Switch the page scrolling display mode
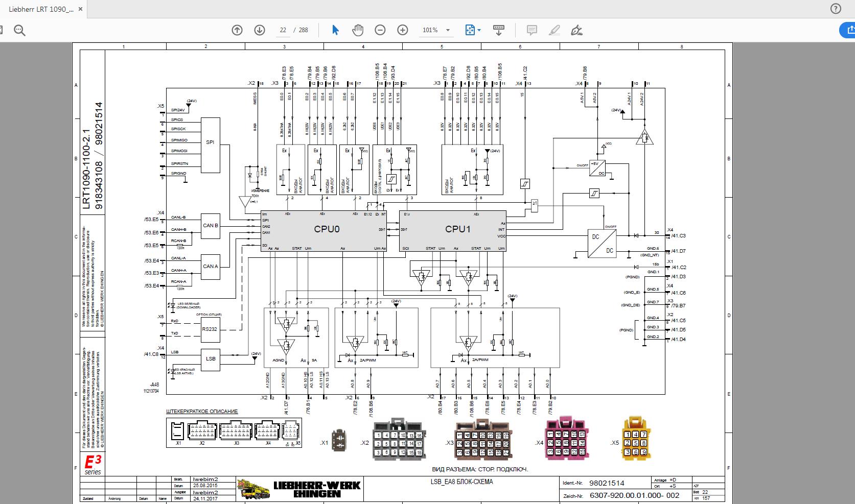The height and width of the screenshot is (504, 855). tap(498, 30)
